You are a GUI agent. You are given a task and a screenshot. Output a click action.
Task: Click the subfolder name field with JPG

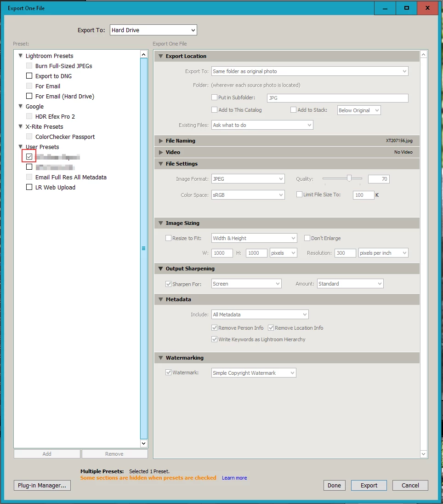coord(338,98)
